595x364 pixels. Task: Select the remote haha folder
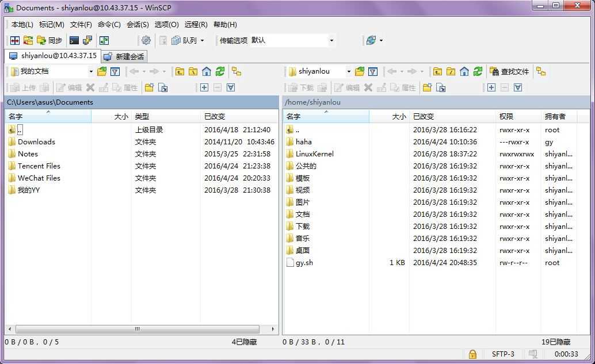(304, 142)
